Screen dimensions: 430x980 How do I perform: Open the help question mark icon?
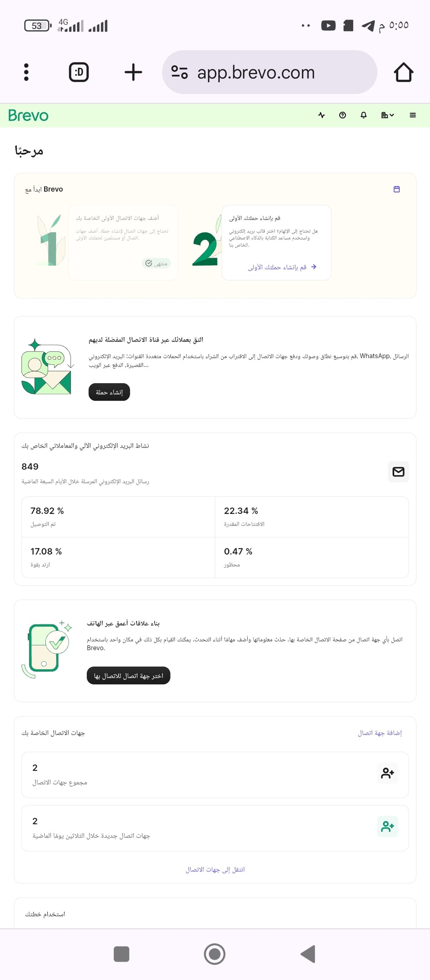[343, 115]
